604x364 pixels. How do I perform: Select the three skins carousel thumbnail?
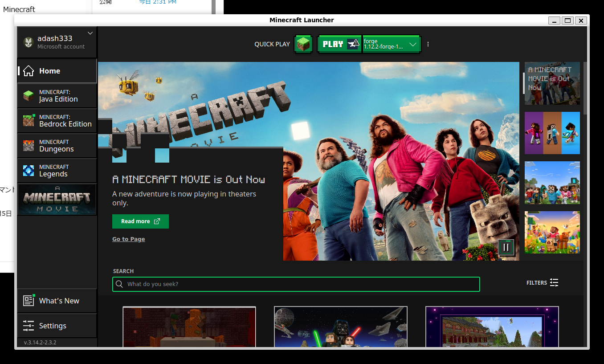coord(552,133)
